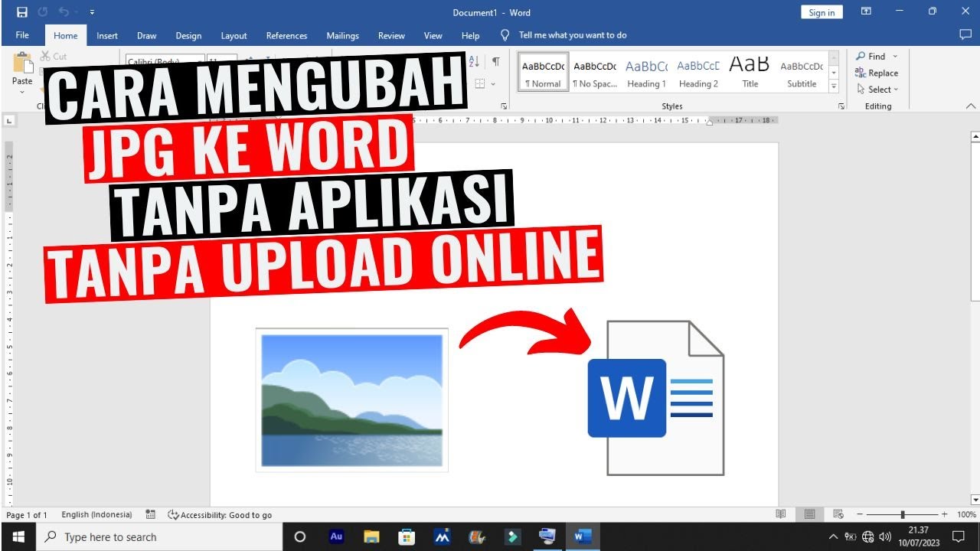Screen dimensions: 980x551
Task: Switch to Web Layout view
Action: (x=838, y=515)
